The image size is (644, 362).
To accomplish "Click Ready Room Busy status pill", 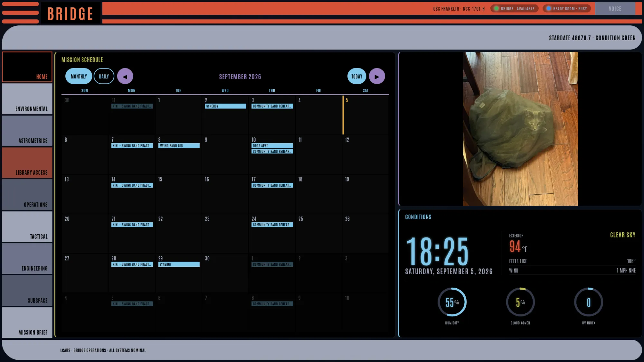I will (567, 9).
